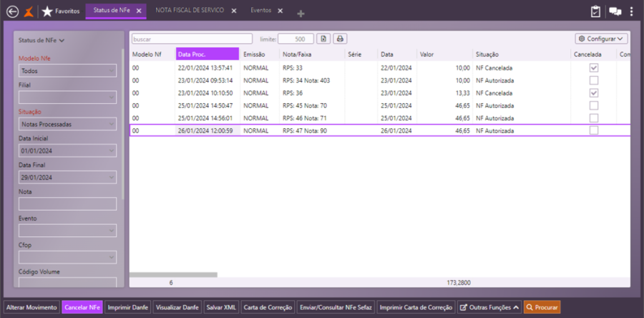
Task: Sort by Emissão column header
Action: 260,54
